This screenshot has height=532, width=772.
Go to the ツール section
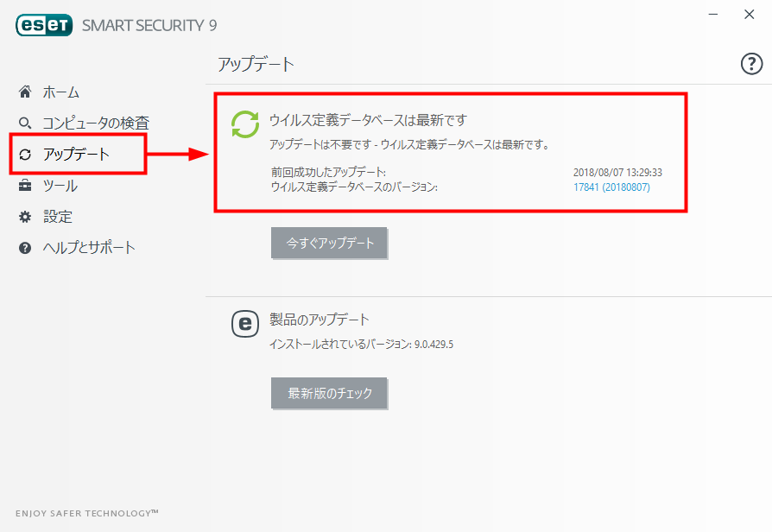point(60,186)
